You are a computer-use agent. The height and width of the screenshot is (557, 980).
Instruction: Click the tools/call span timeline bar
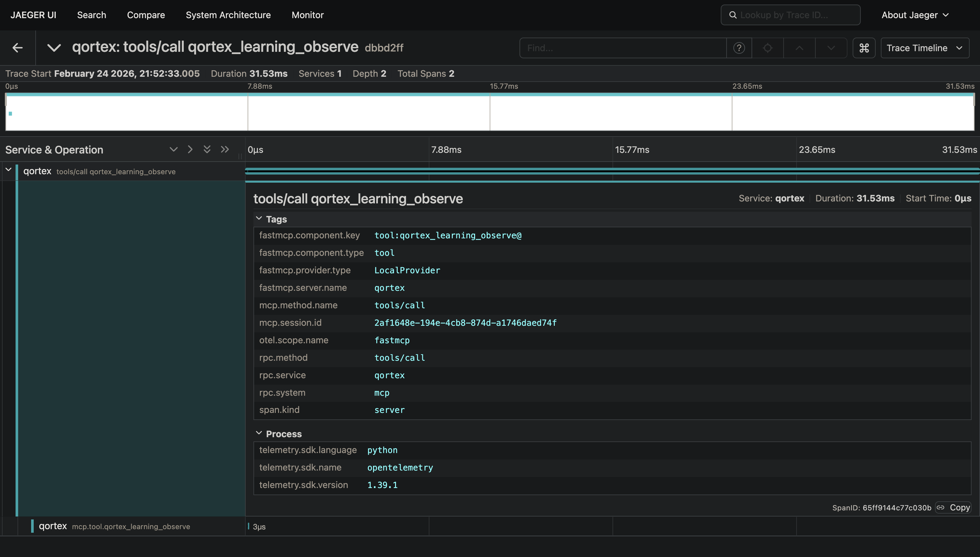click(x=612, y=171)
